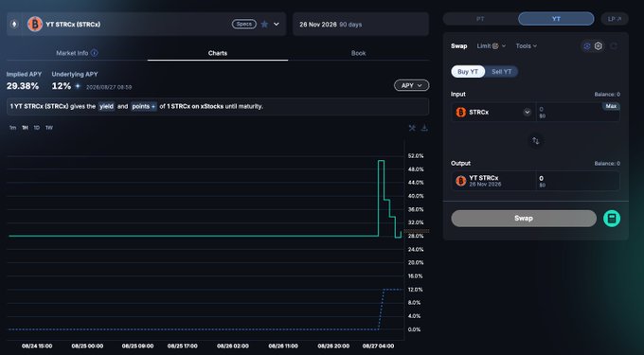
Task: Select the Sell YT option
Action: pos(502,72)
